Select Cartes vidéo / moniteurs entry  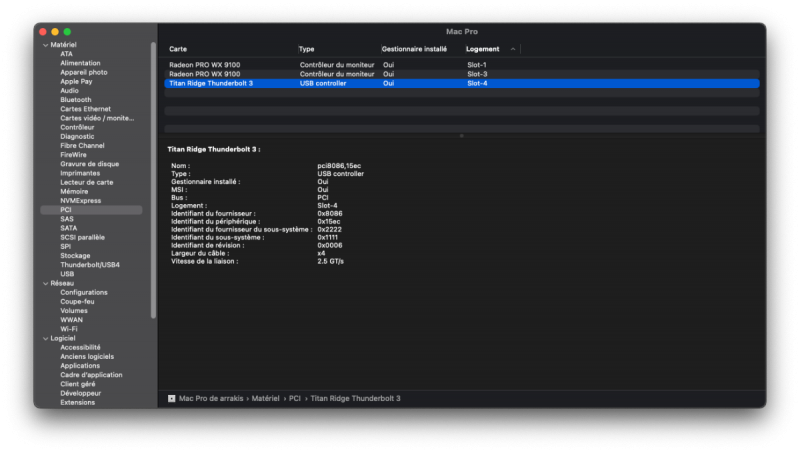pyautogui.click(x=97, y=118)
